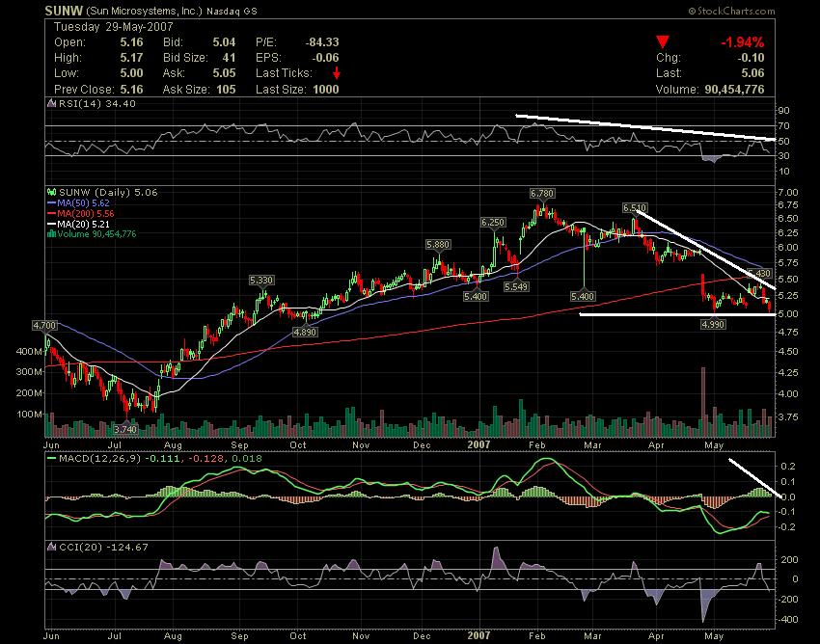
Task: Click the 4.990 low price marker
Action: click(713, 325)
